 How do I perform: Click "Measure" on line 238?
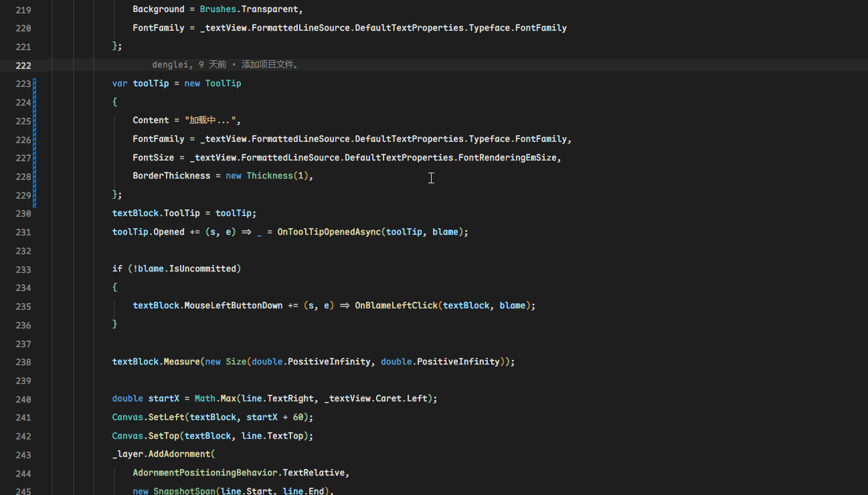tap(182, 362)
